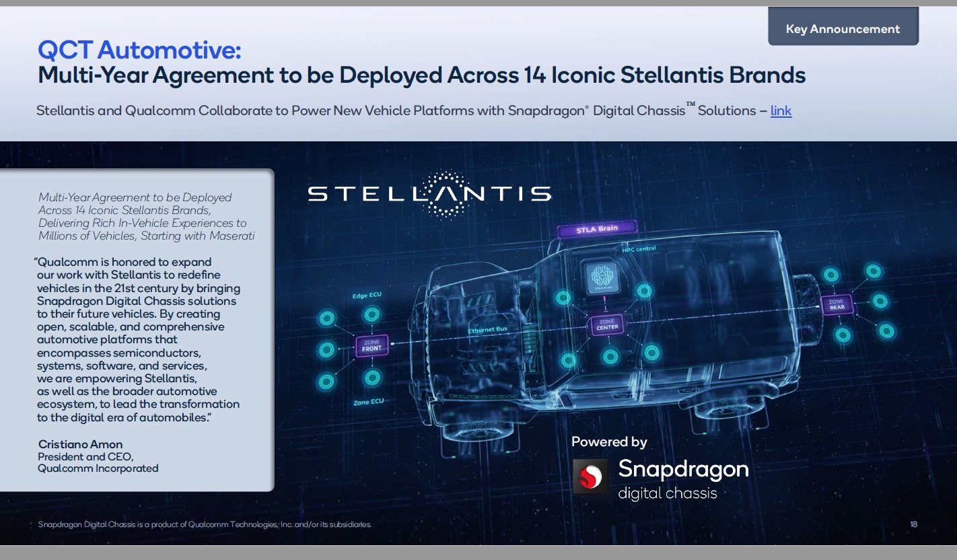Viewport: 957px width, 560px height.
Task: Open the 'link' hyperlink in subtitle
Action: (781, 110)
